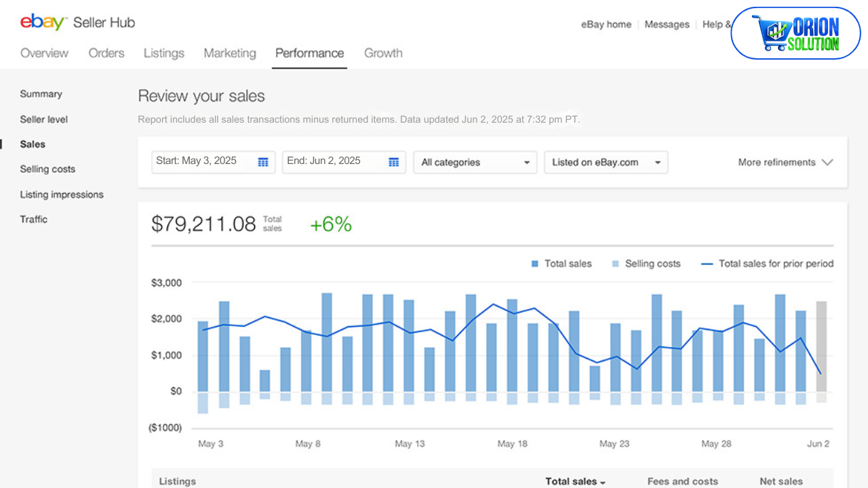Click the End date input field
Viewport: 868px width, 488px height.
[x=344, y=162]
